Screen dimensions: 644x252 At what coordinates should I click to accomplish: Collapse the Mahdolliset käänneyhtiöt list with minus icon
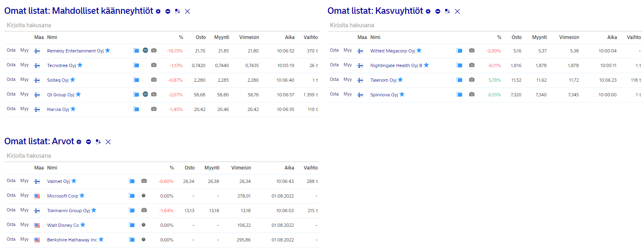tap(168, 11)
